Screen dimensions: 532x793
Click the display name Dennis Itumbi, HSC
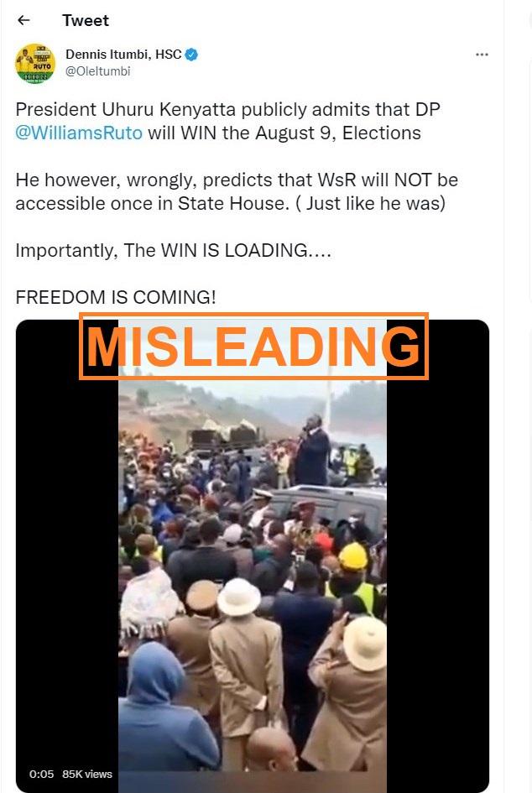tap(123, 55)
